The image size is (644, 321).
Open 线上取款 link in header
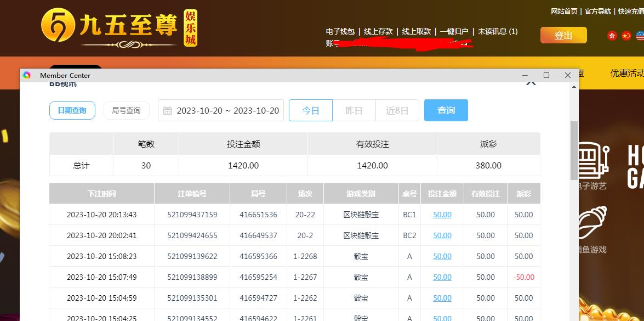coord(416,31)
